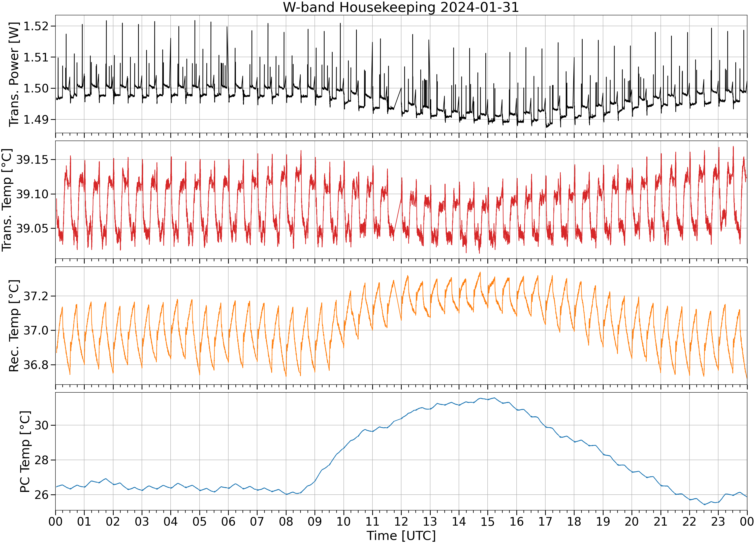This screenshot has width=756, height=544.
Task: Click the "Rec. Temp [°C]" axis label
Action: (14, 325)
